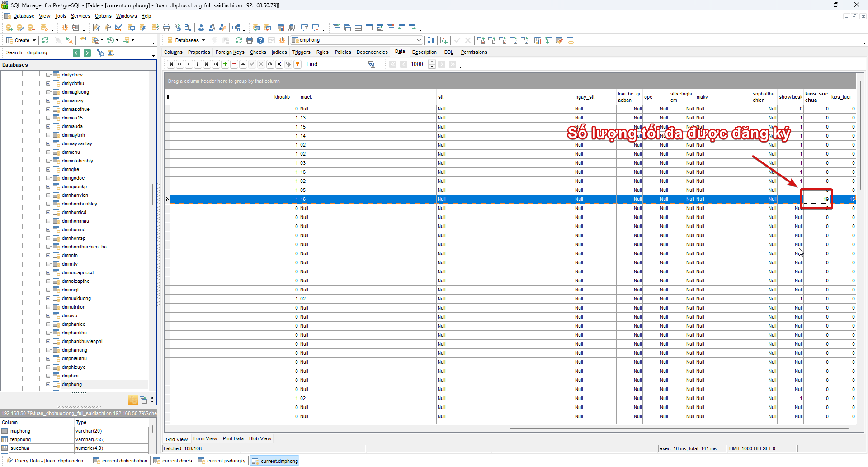Screen dimensions: 868x467
Task: Click the SQL editor pencil icon
Action: [x=96, y=28]
